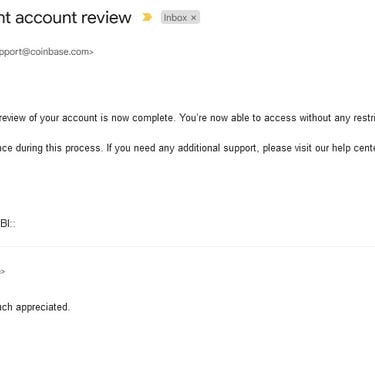Click the support@coinbase.com sender address
The height and width of the screenshot is (366, 375).
45,52
